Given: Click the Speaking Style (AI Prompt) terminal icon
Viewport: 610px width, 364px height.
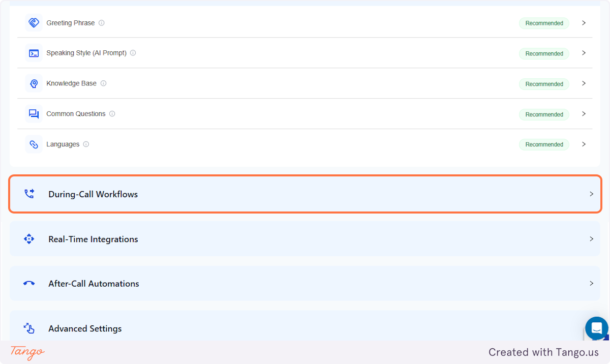Looking at the screenshot, I should coord(33,53).
